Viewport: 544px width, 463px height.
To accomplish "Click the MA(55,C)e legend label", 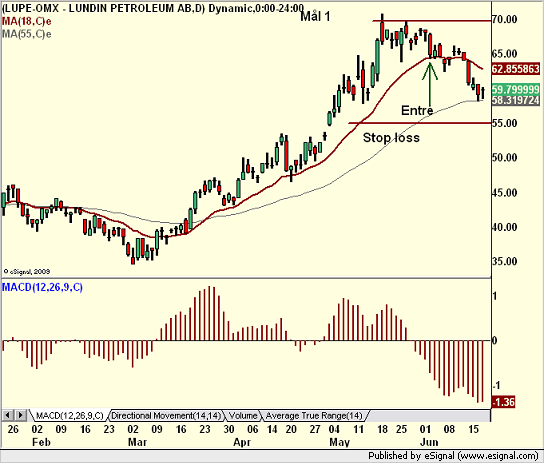I will coord(27,34).
